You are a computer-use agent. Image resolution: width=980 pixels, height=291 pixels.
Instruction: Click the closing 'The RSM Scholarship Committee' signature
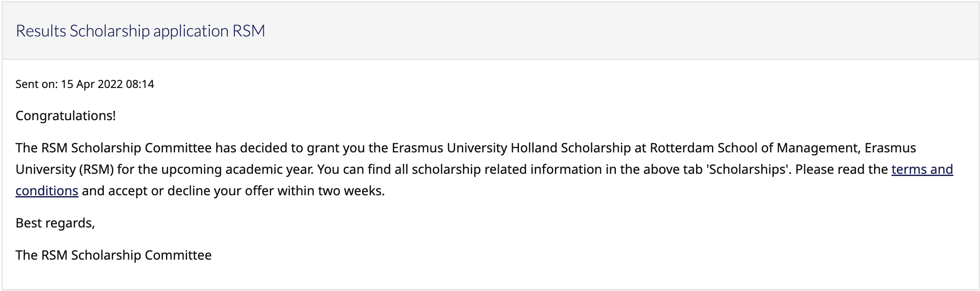point(114,255)
